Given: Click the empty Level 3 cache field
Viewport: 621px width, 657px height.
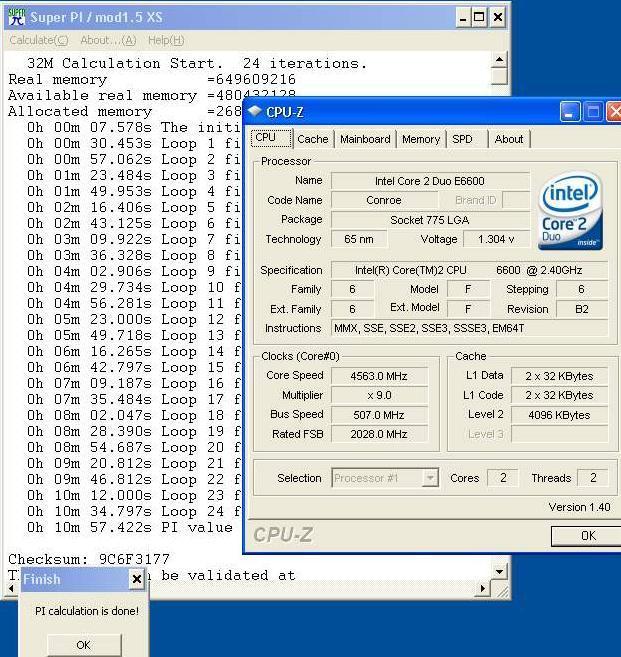Looking at the screenshot, I should pos(559,435).
